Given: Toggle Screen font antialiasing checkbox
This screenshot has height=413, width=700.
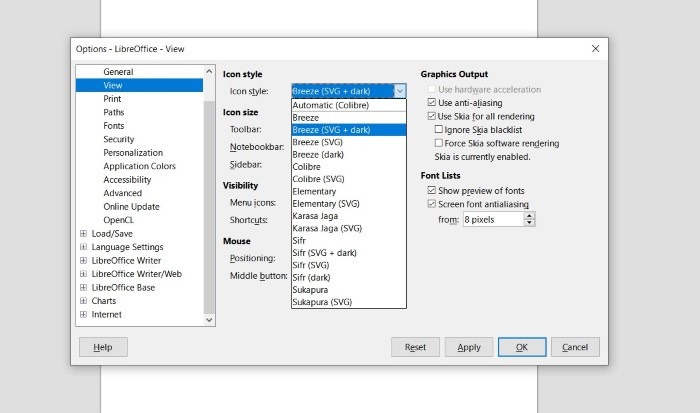Looking at the screenshot, I should coord(431,204).
